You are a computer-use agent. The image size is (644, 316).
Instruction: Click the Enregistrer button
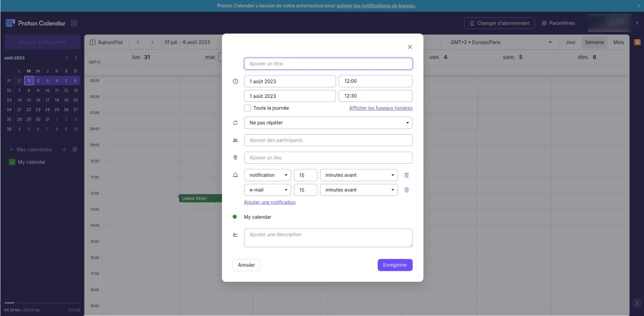394,265
